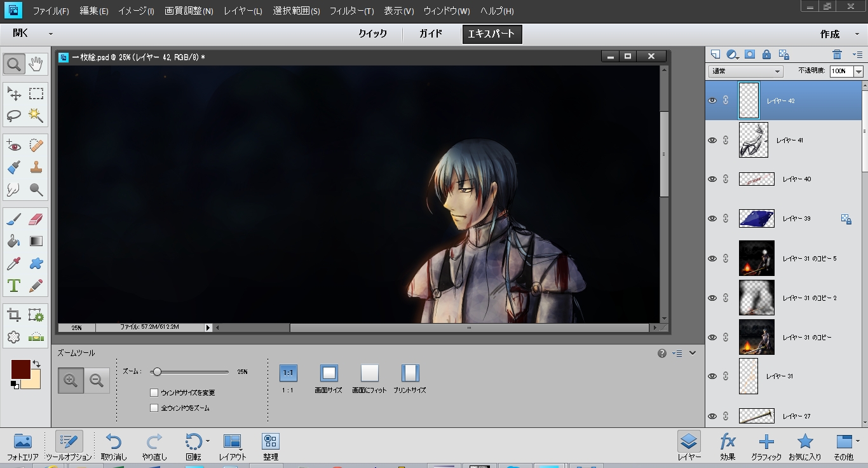Pick the Custom Shape tool
This screenshot has height=468, width=868.
(36, 263)
